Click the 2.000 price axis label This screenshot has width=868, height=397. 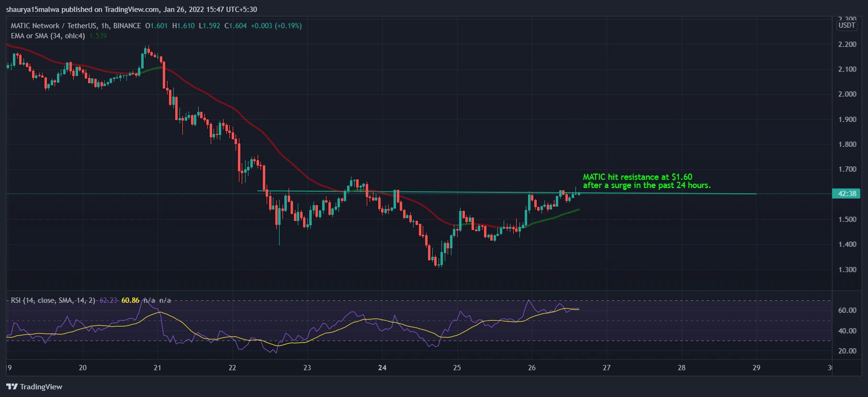click(847, 94)
